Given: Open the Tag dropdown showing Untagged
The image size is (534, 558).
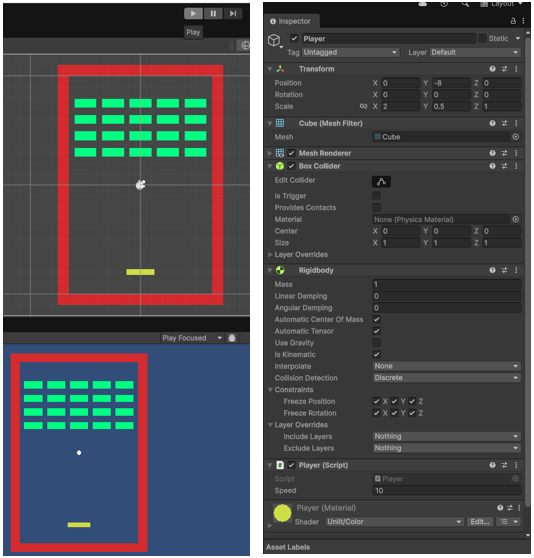Looking at the screenshot, I should click(350, 52).
